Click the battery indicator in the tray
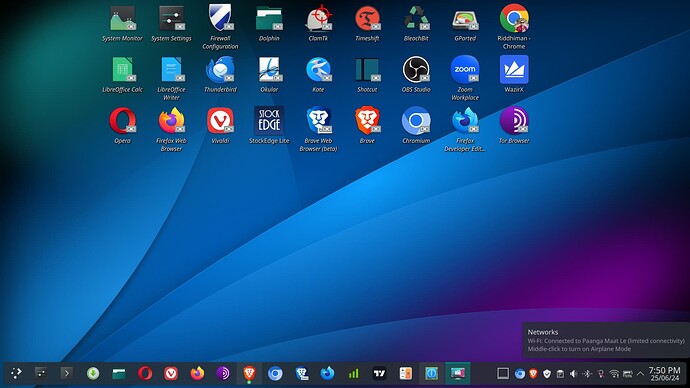The image size is (690, 388). coord(628,374)
